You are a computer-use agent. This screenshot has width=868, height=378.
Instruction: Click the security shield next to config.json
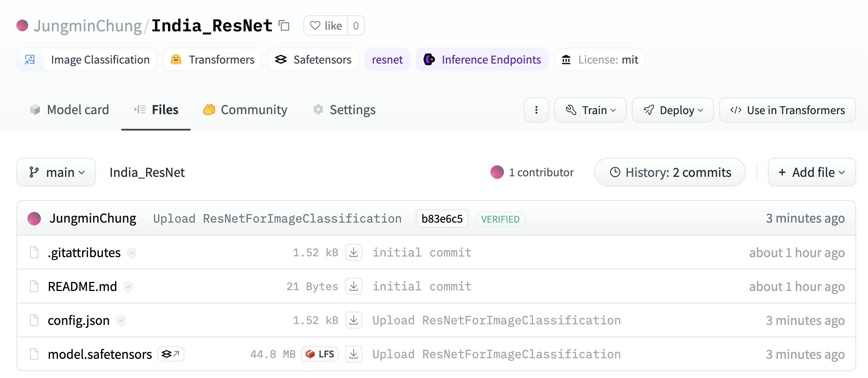120,321
